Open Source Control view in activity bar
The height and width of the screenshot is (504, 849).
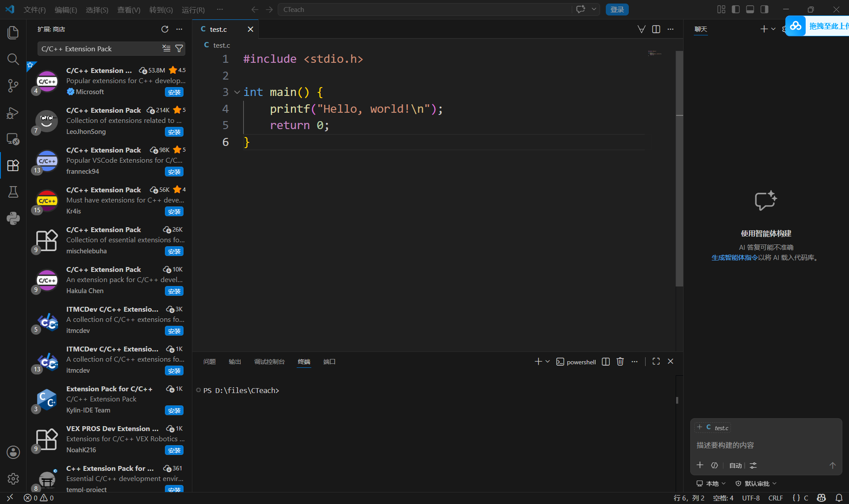(13, 85)
